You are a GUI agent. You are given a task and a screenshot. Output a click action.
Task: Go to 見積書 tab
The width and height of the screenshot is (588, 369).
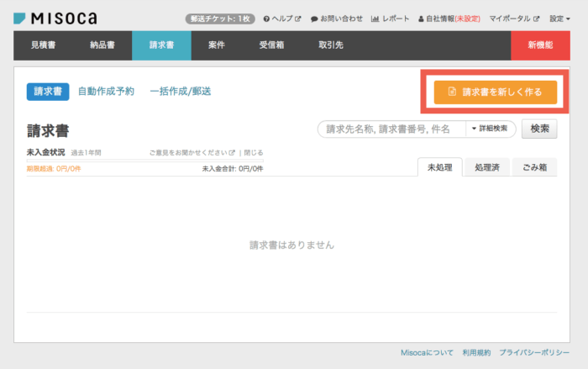[44, 45]
